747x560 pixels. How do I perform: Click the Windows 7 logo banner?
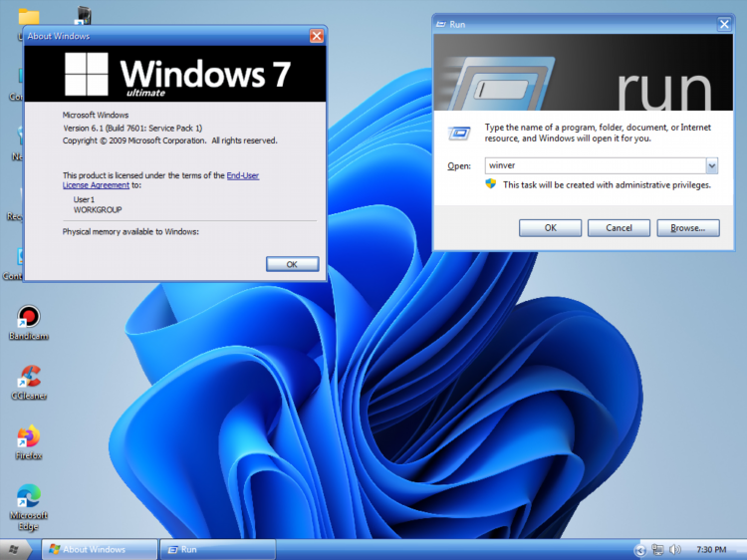[x=175, y=74]
